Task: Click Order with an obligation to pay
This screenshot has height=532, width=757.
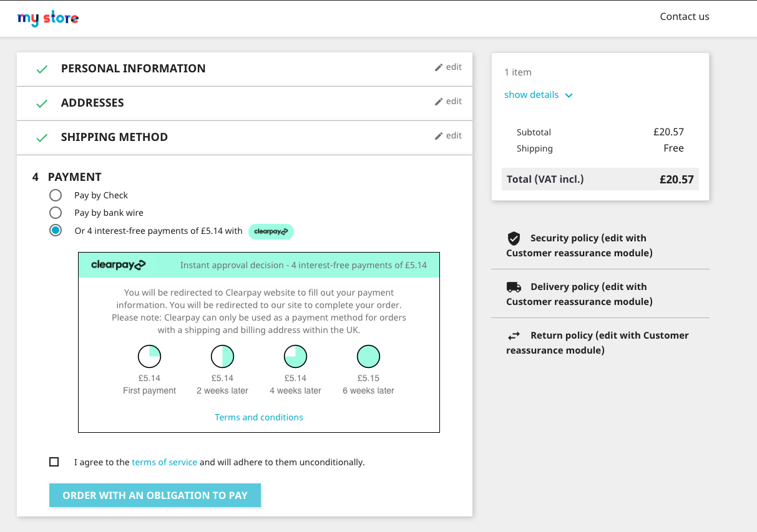Action: [x=155, y=495]
